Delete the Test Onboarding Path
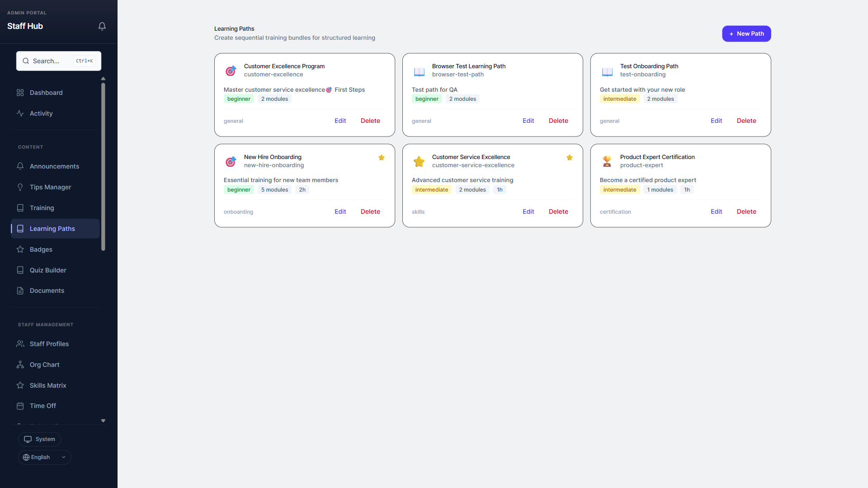Image resolution: width=868 pixels, height=488 pixels. pos(746,121)
